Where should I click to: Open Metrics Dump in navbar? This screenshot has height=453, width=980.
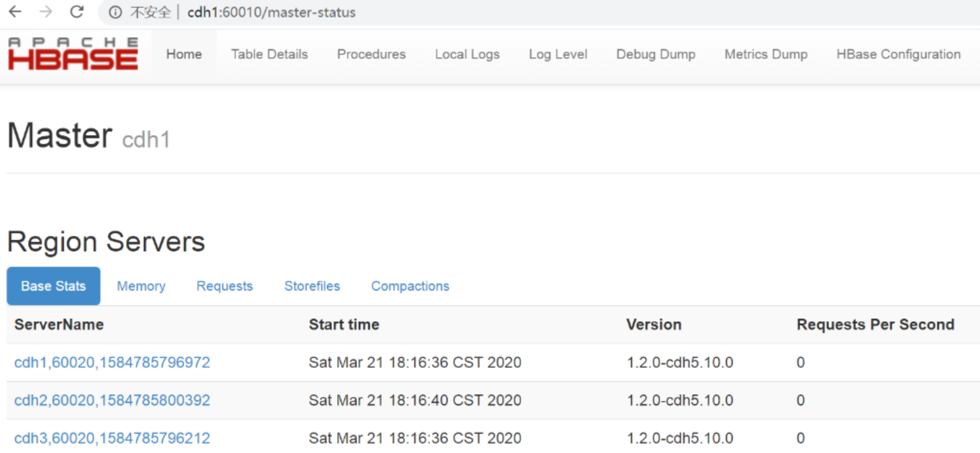click(766, 54)
